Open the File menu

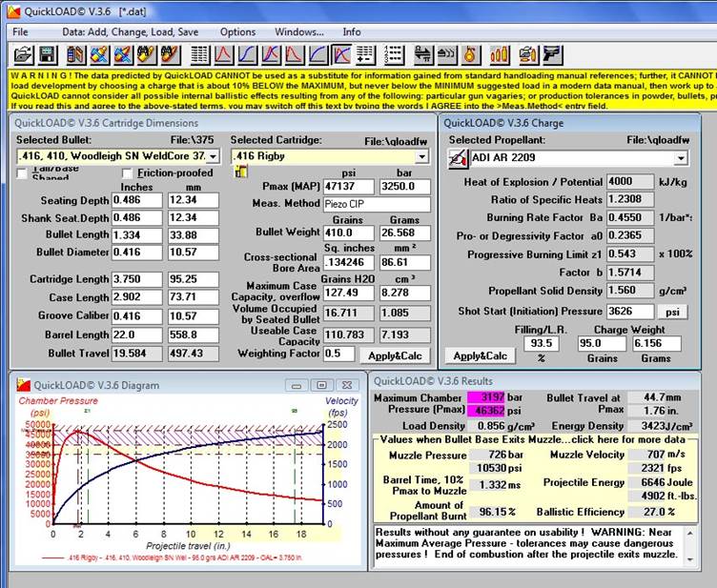pos(20,32)
